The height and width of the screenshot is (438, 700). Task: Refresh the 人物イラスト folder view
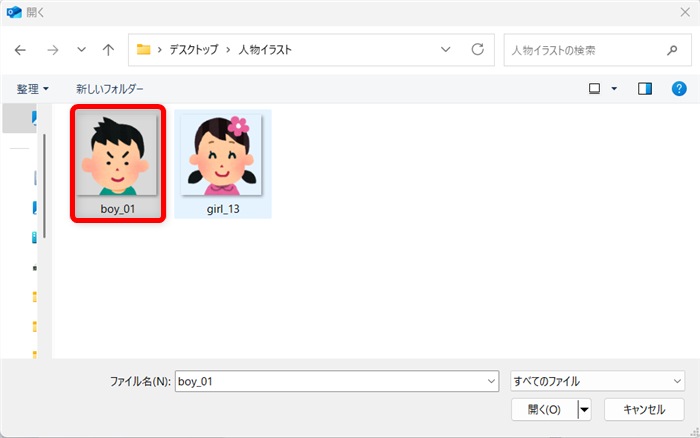tap(477, 49)
